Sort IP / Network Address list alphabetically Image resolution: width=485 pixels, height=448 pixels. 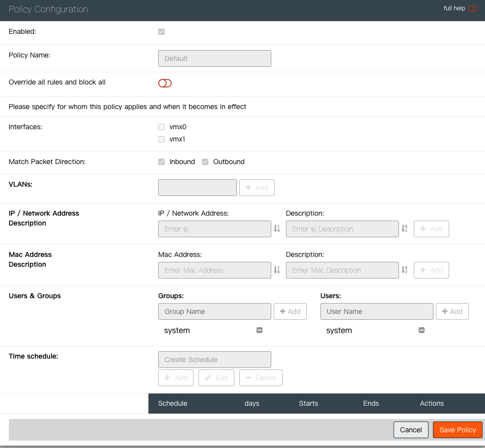[x=277, y=229]
